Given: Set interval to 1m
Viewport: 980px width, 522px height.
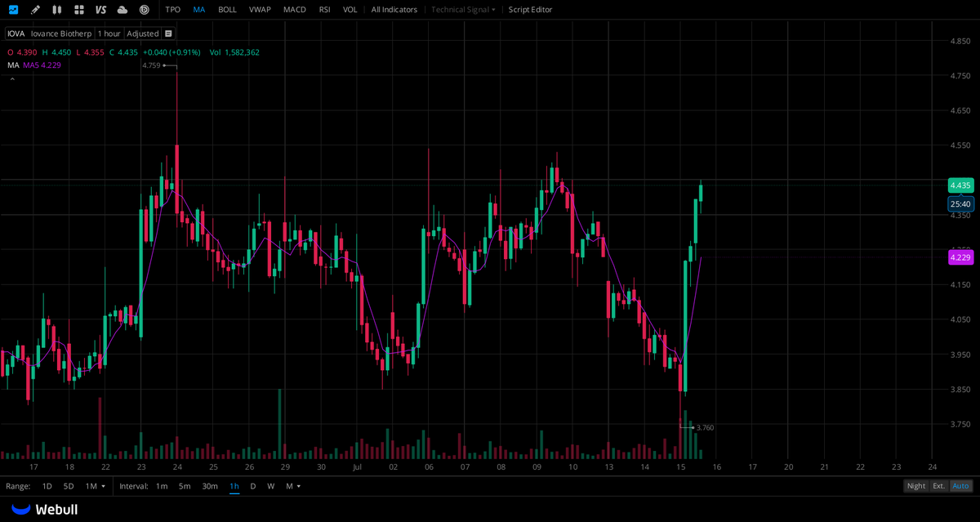Looking at the screenshot, I should (x=162, y=486).
